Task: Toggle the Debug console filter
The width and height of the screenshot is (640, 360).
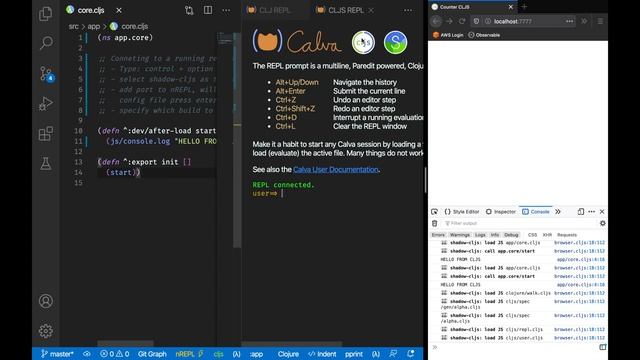Action: (511, 235)
